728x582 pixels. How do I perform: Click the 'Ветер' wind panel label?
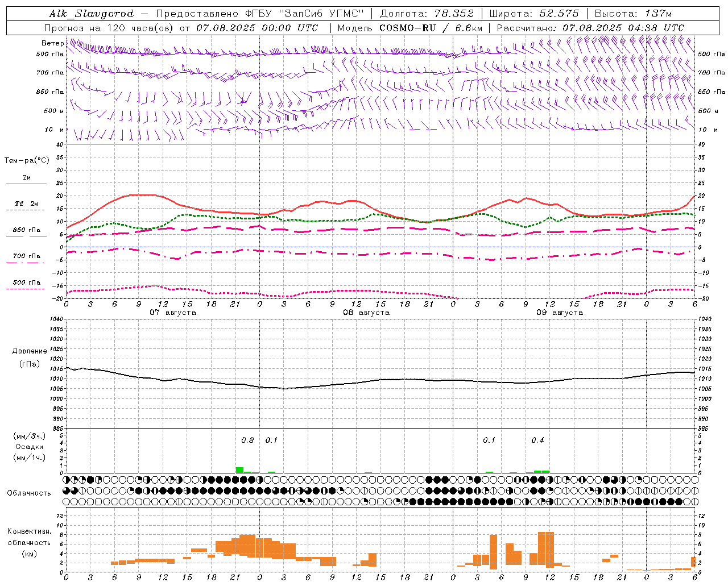53,43
